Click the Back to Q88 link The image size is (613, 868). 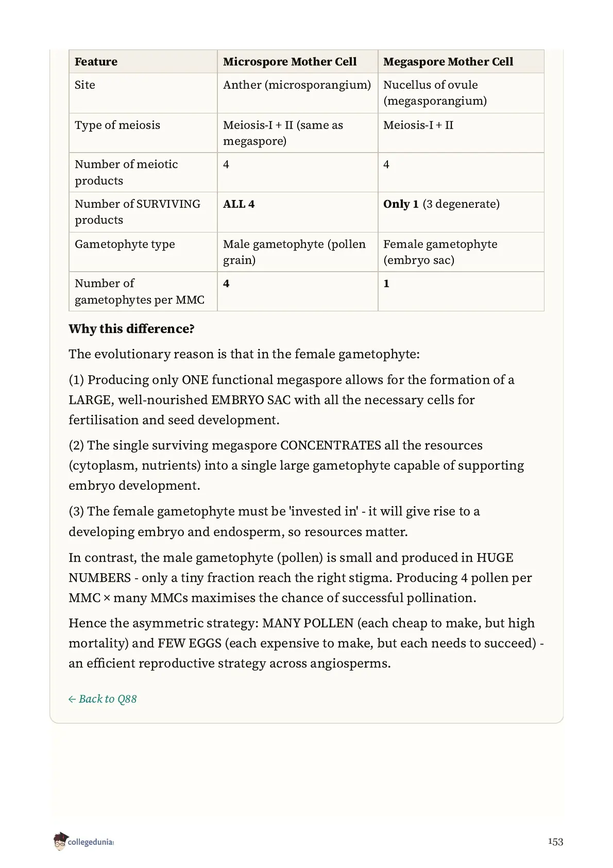103,699
